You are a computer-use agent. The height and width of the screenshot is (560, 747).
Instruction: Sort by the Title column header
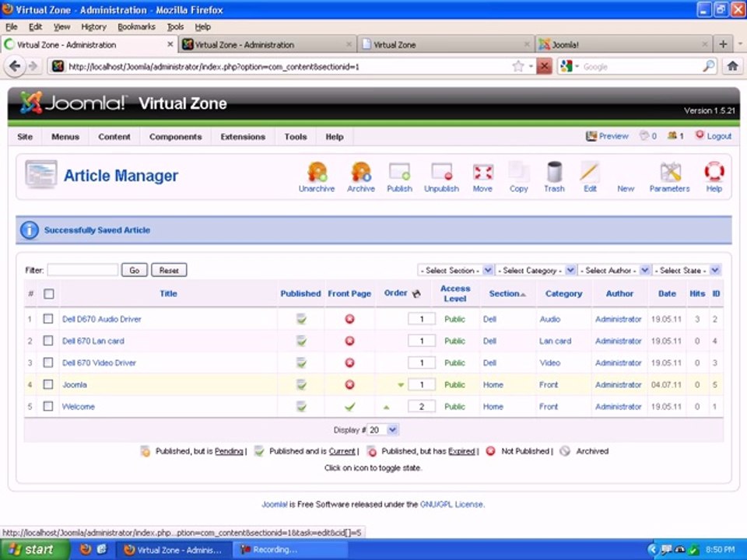pyautogui.click(x=168, y=294)
